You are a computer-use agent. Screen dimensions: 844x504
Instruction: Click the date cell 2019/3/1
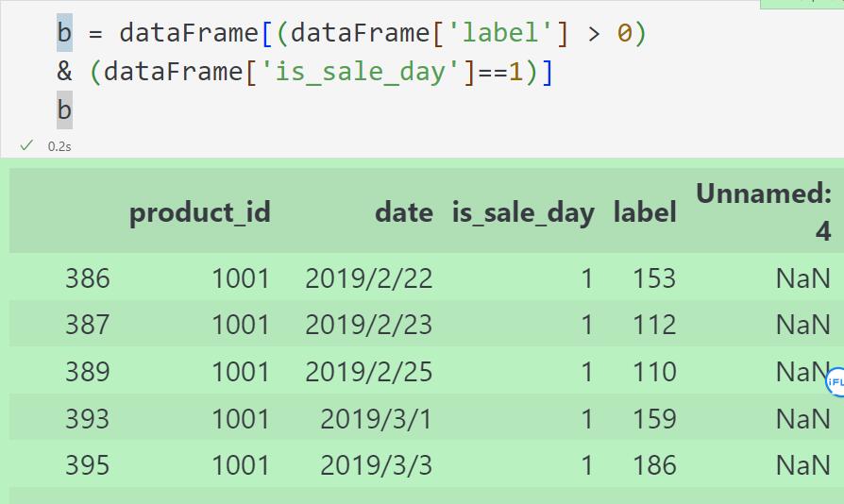[x=377, y=418]
